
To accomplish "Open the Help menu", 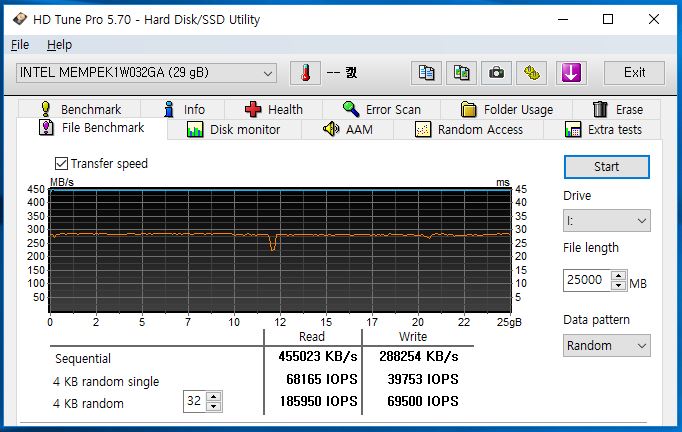I will 60,45.
